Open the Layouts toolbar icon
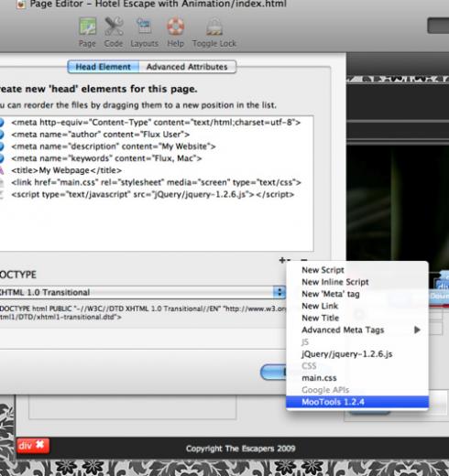Screen dimensions: 449x476 coord(144,32)
